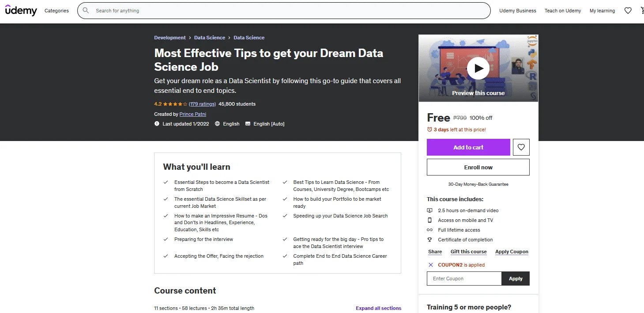
Task: Open instructor Prince Patni profile
Action: tap(193, 114)
